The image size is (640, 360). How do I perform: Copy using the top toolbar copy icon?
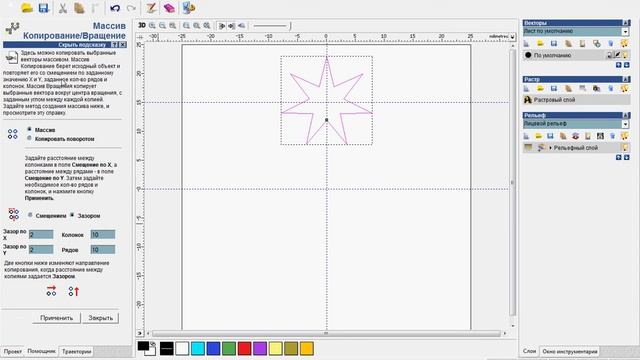pos(79,8)
